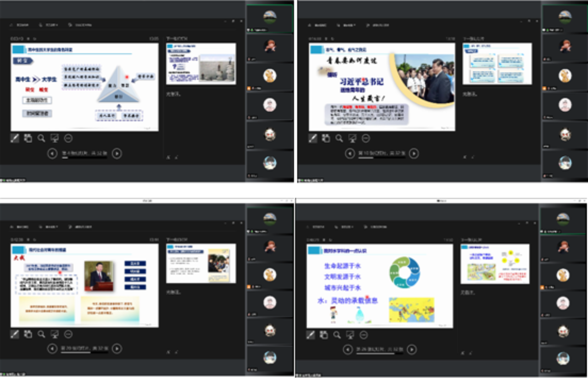Go to the previous slide in the podium-speaker window

coord(52,349)
